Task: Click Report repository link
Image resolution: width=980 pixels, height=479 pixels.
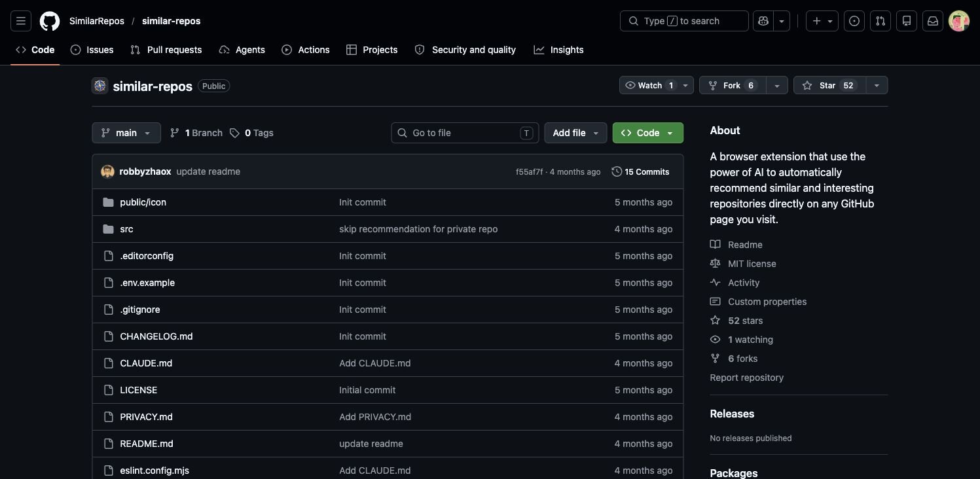Action: click(x=747, y=378)
